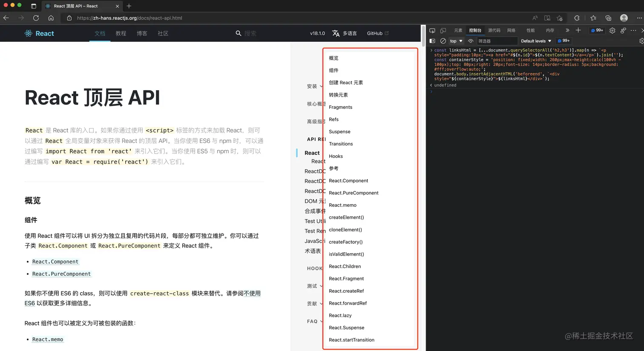
Task: Reload the page with the refresh icon
Action: point(36,18)
